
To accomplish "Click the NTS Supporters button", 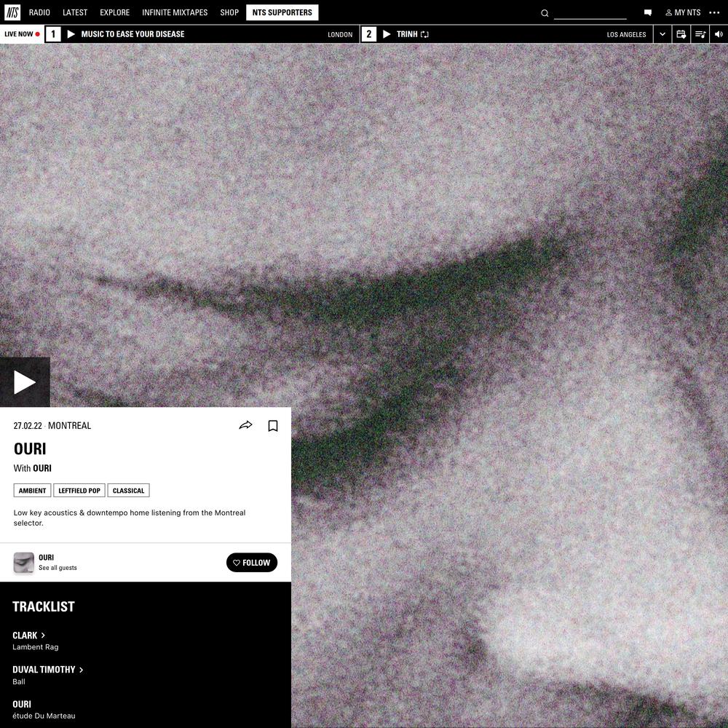I will pos(282,12).
